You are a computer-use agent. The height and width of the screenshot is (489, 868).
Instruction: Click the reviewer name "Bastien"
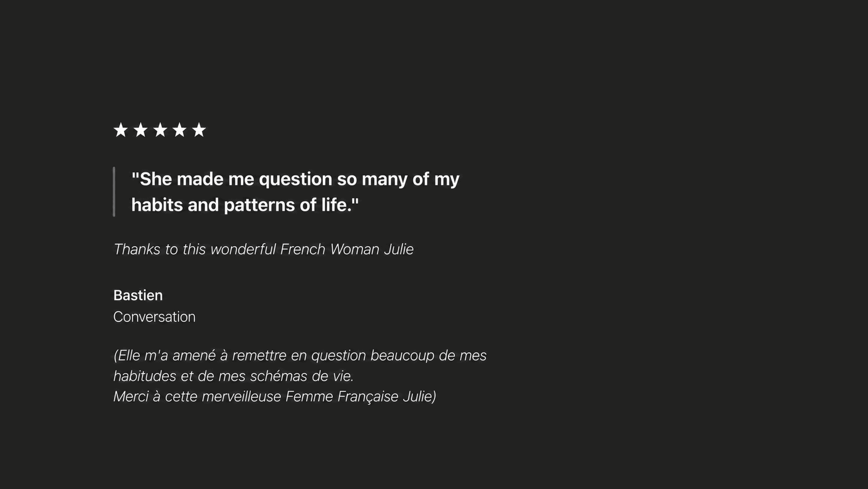point(138,295)
